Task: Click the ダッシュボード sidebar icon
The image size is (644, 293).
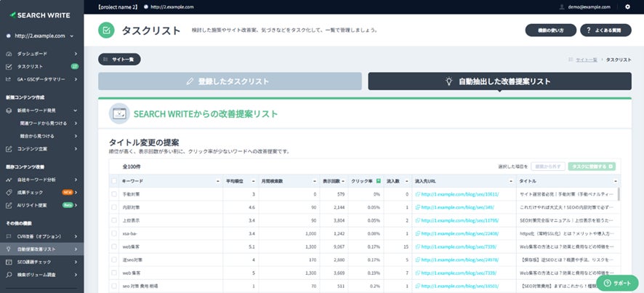Action: coord(9,54)
